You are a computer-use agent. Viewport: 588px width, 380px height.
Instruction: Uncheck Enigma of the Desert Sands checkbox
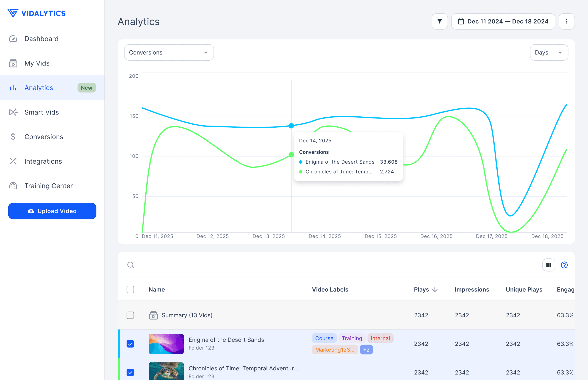(x=130, y=344)
